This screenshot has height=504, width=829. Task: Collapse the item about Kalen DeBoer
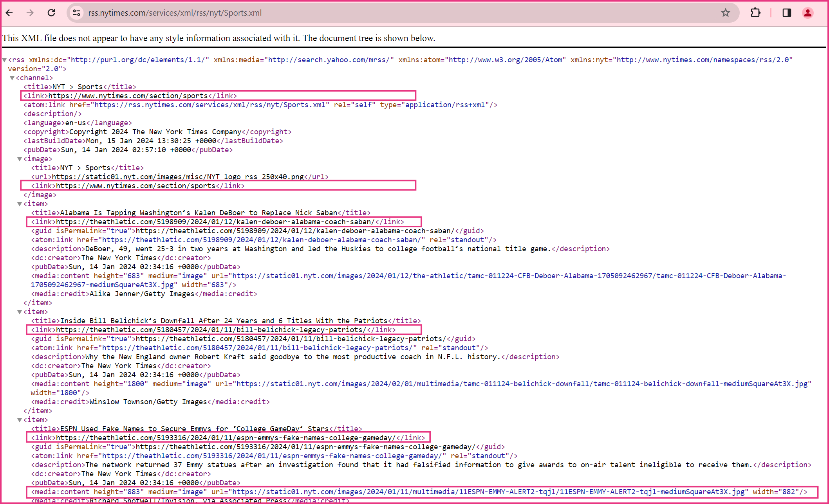(20, 204)
